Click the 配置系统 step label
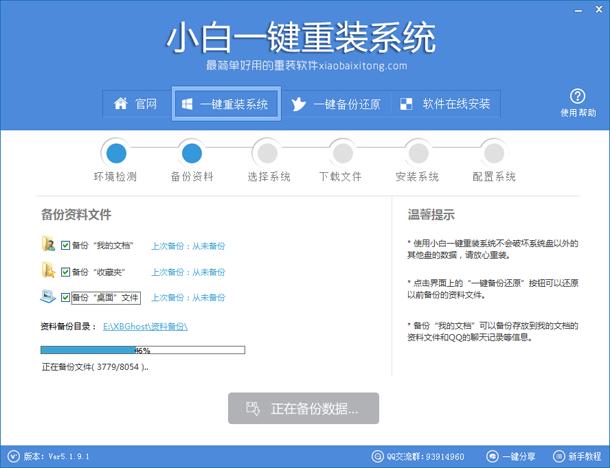The image size is (610, 468). [x=494, y=177]
